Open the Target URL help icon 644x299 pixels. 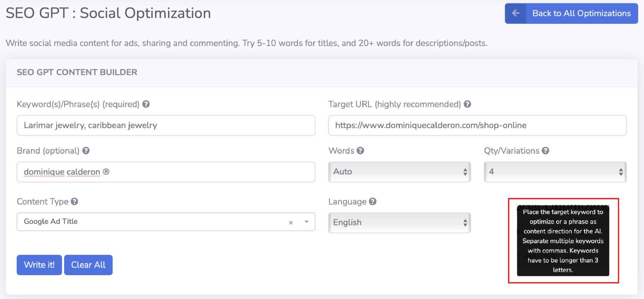pos(468,104)
